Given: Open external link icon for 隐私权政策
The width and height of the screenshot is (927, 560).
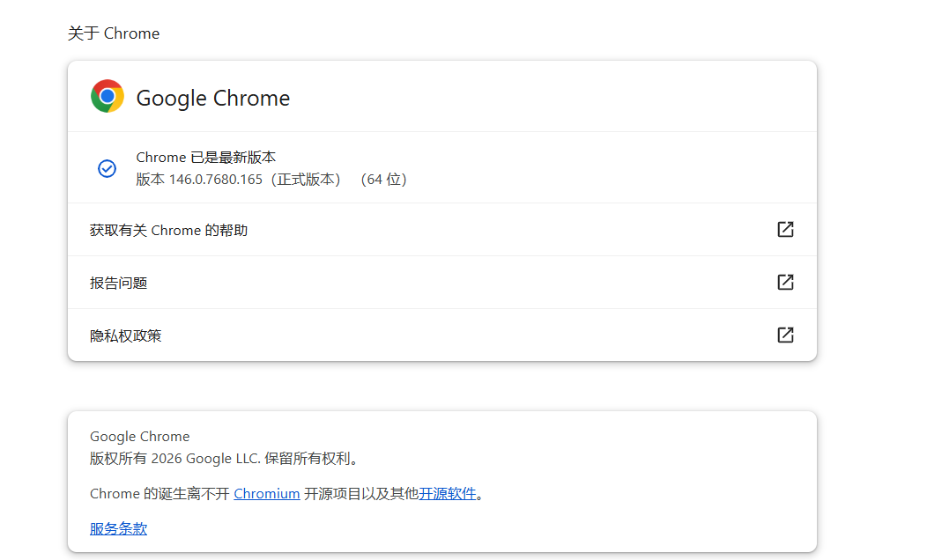Looking at the screenshot, I should pos(785,335).
